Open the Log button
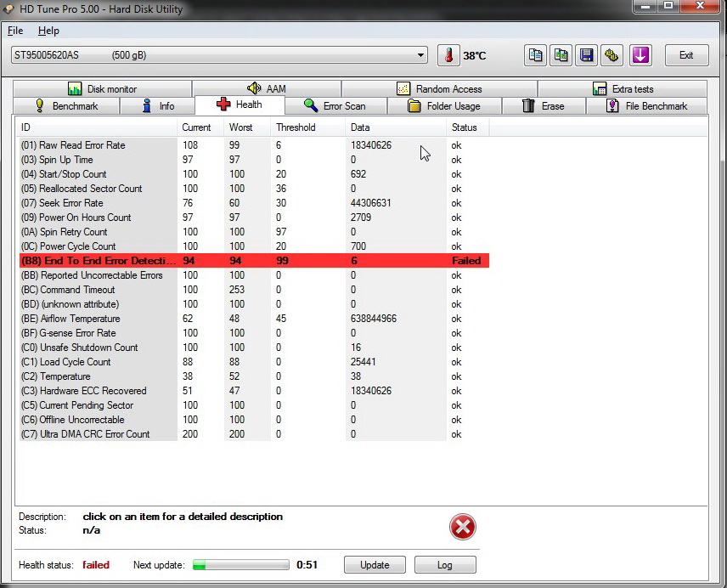This screenshot has height=588, width=727. (445, 565)
